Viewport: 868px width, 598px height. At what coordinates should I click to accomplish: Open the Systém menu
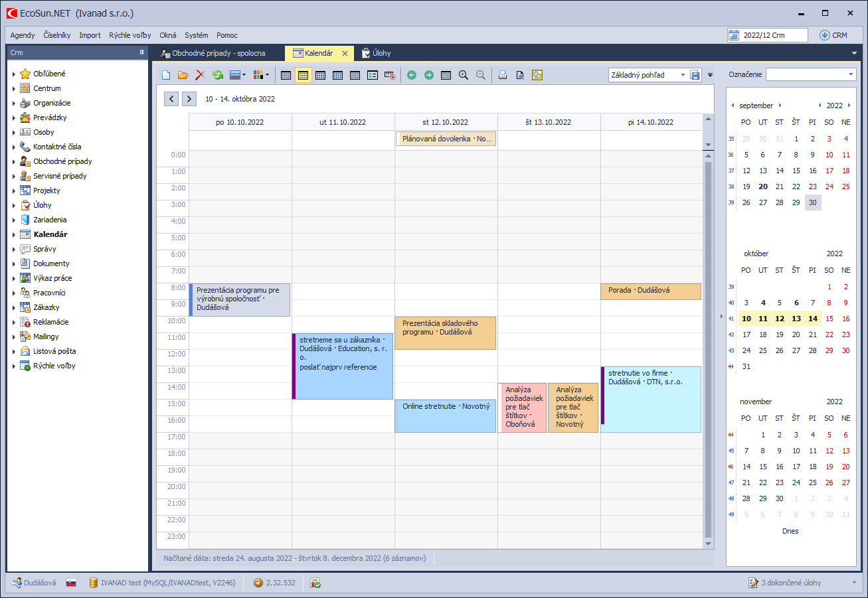click(x=196, y=35)
